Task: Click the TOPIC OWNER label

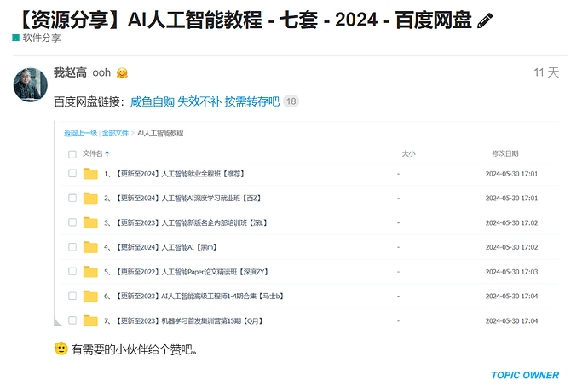Action: (x=525, y=375)
